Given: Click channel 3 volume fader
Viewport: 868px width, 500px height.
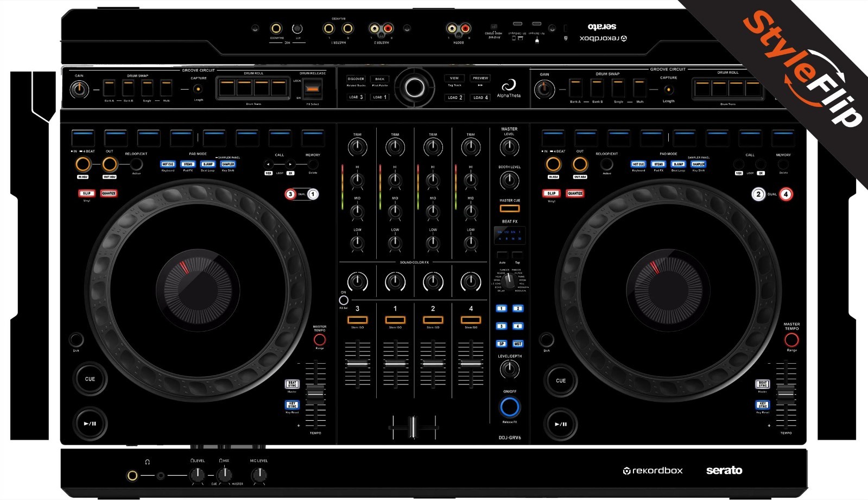Looking at the screenshot, I should coord(357,363).
